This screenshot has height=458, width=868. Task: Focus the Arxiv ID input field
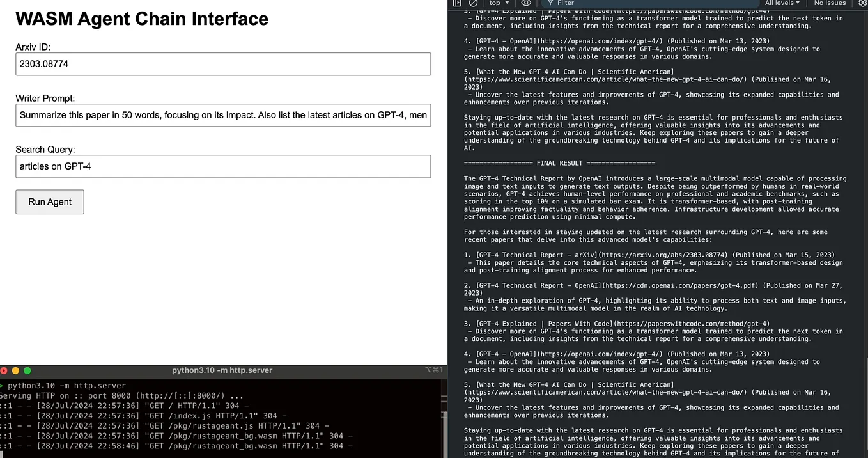[222, 64]
